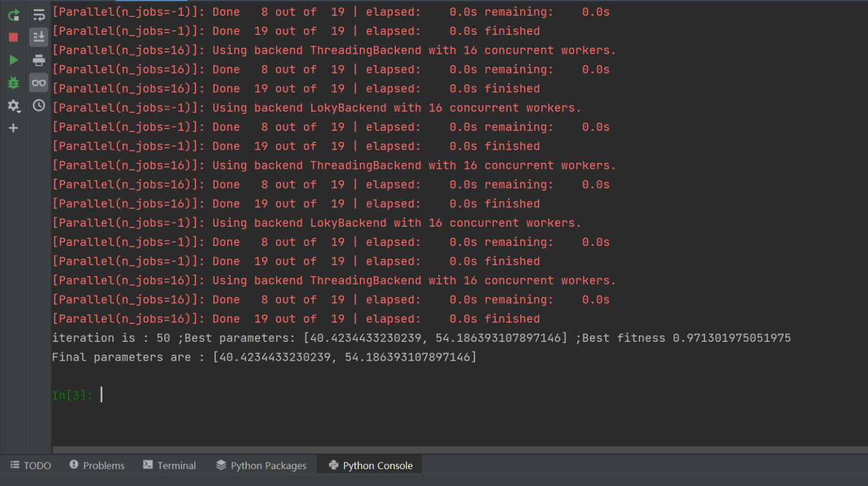Open the Terminal tab
The width and height of the screenshot is (868, 486).
(169, 465)
